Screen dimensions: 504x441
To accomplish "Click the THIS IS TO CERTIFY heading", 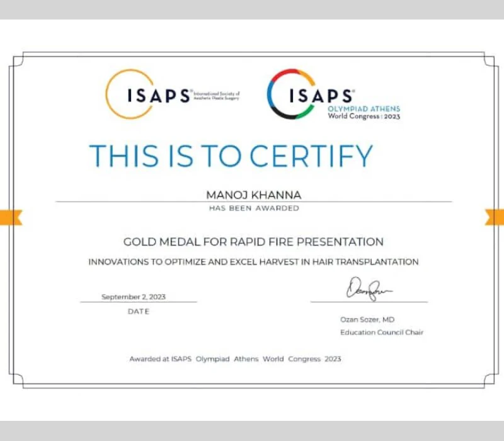I will point(232,155).
